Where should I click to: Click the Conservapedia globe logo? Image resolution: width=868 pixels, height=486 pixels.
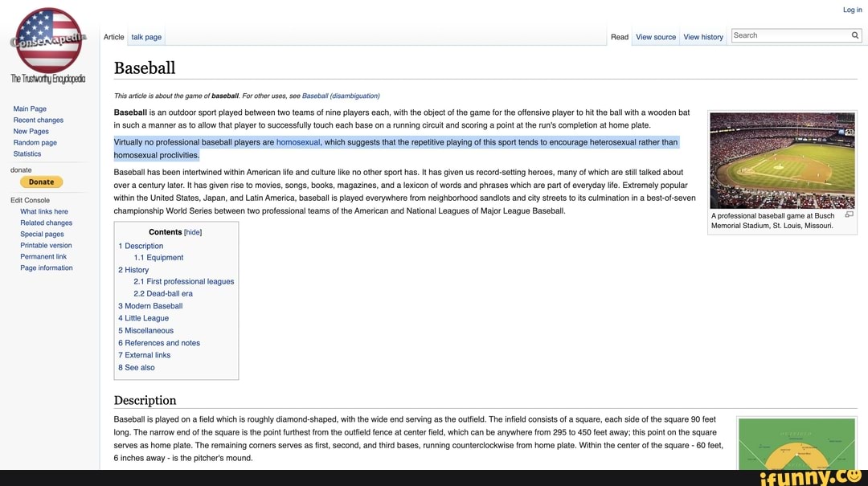pos(48,40)
